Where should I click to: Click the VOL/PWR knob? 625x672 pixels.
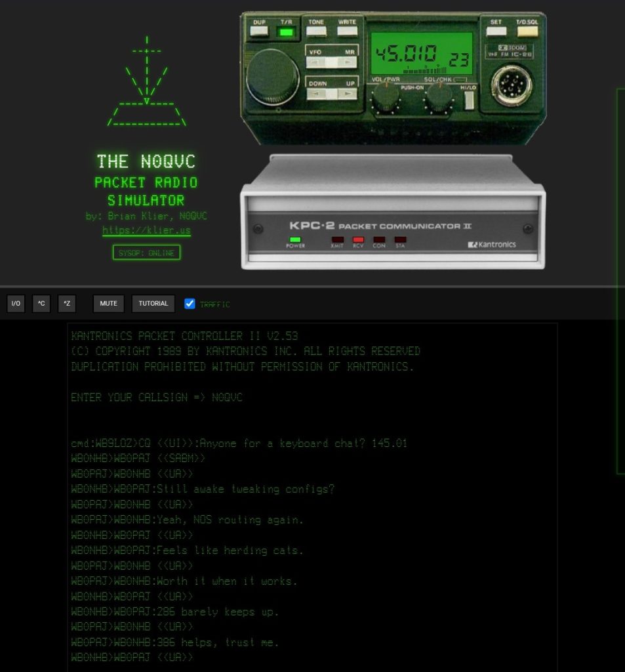coord(385,99)
